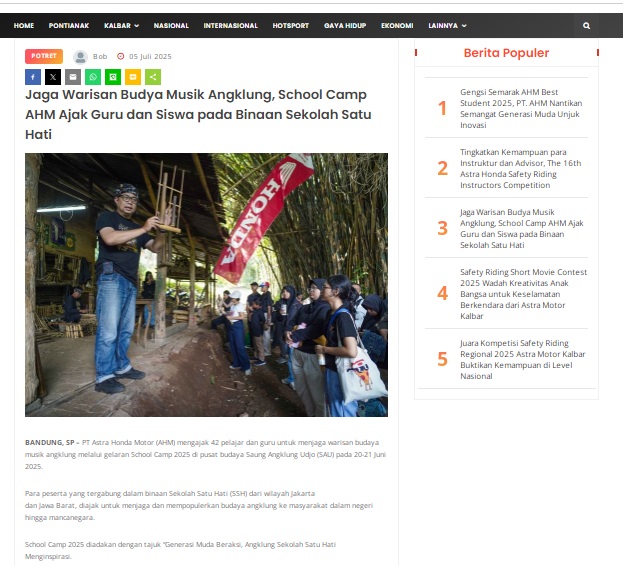Open the light green more-share options icon
Image resolution: width=623 pixels, height=566 pixels.
(153, 77)
